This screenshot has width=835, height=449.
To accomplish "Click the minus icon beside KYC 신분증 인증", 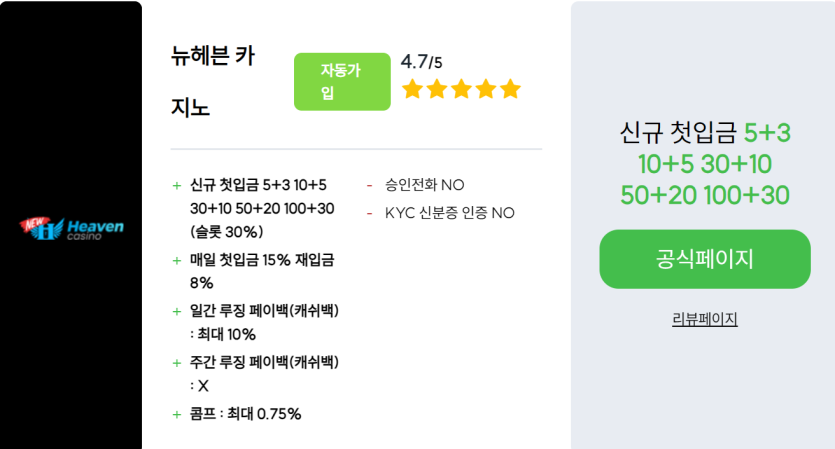I will coord(370,213).
